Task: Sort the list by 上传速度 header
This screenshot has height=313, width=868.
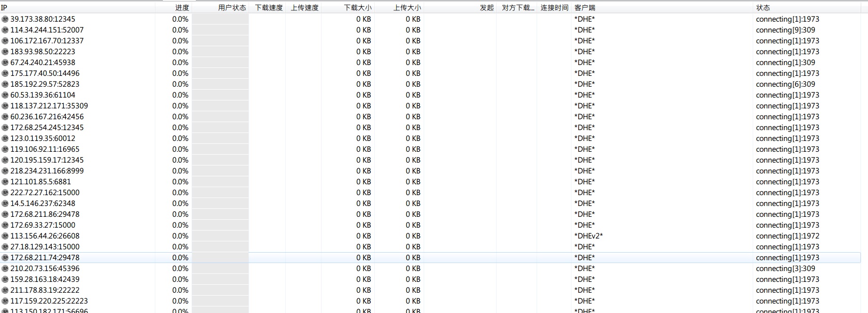Action: pyautogui.click(x=305, y=8)
